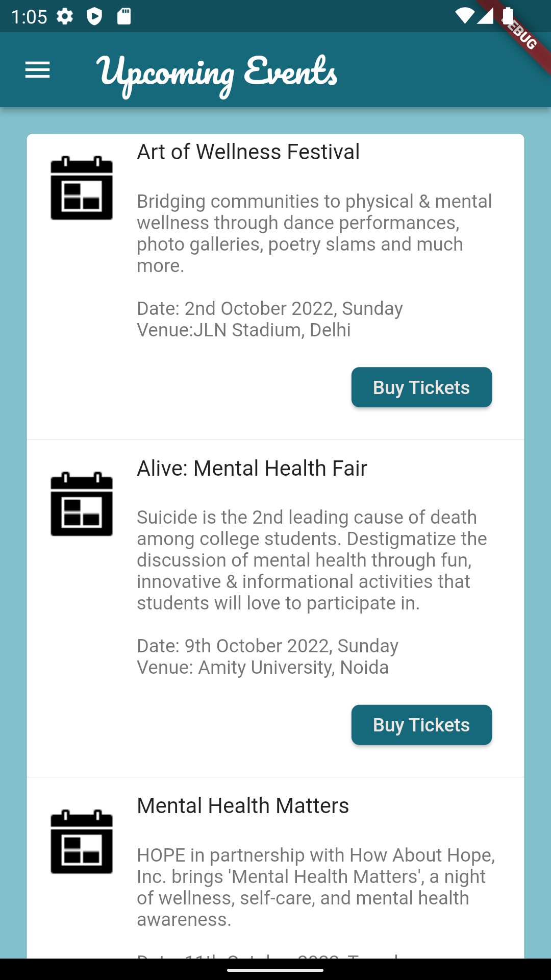The image size is (551, 980).
Task: Tap the Wi-Fi icon in the status bar
Action: coord(465,16)
